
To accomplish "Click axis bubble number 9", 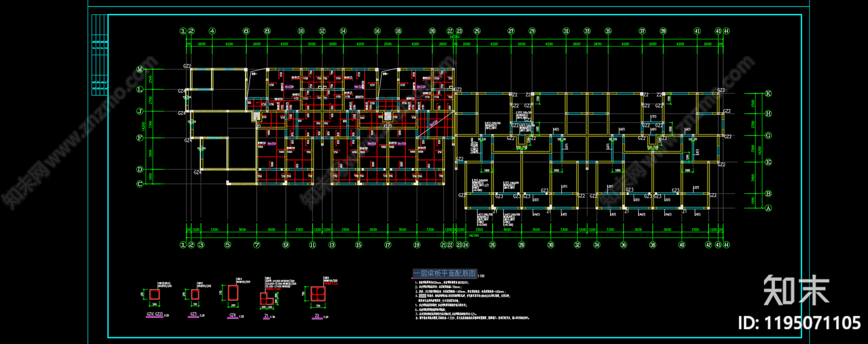I will 286,245.
